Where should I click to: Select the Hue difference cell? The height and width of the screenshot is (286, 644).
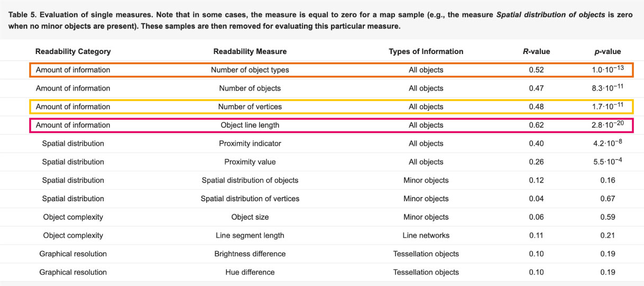(250, 272)
